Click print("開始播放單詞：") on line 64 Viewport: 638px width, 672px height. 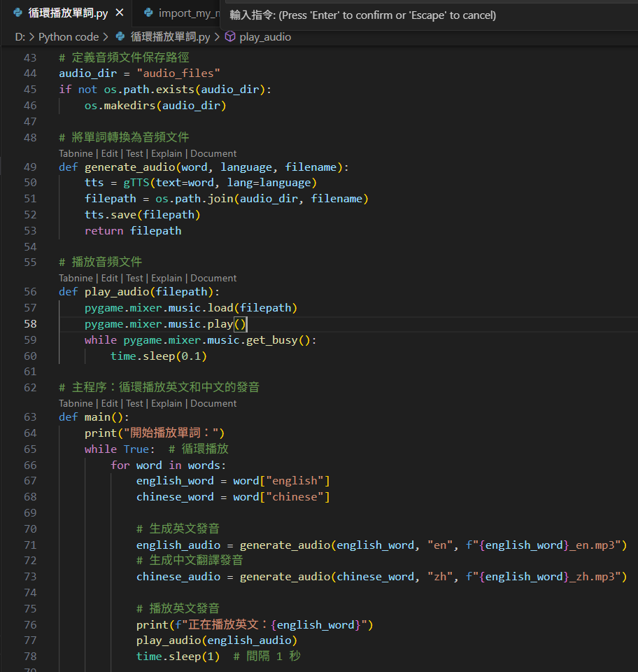pos(155,433)
